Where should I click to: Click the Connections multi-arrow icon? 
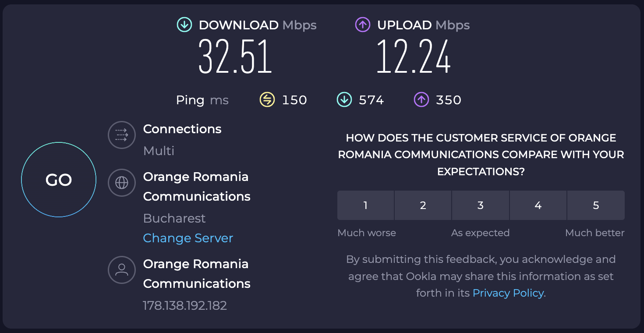[121, 135]
